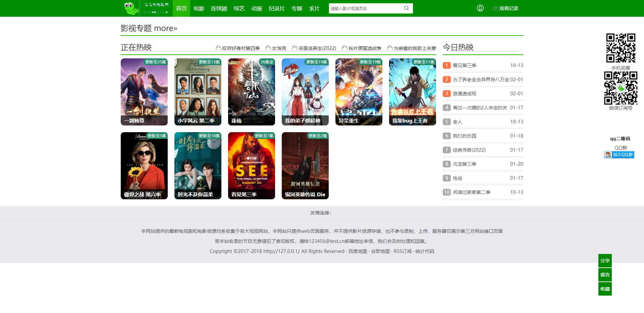Open the 动漫 navigation item
The image size is (644, 313).
(257, 8)
